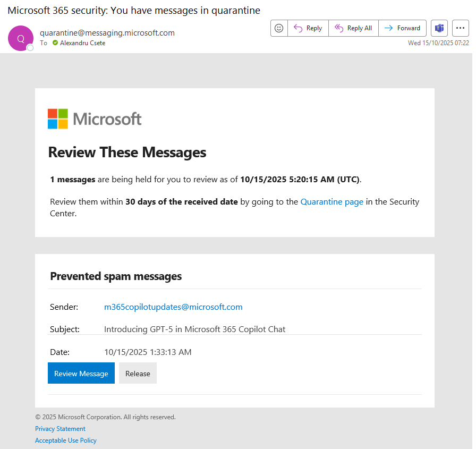Click the 'Review These Messages' heading

click(127, 152)
